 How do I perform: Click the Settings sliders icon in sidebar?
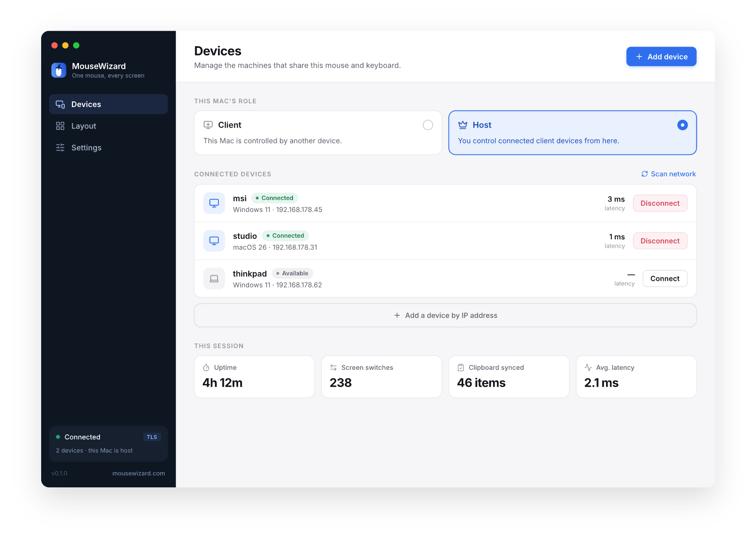(60, 148)
